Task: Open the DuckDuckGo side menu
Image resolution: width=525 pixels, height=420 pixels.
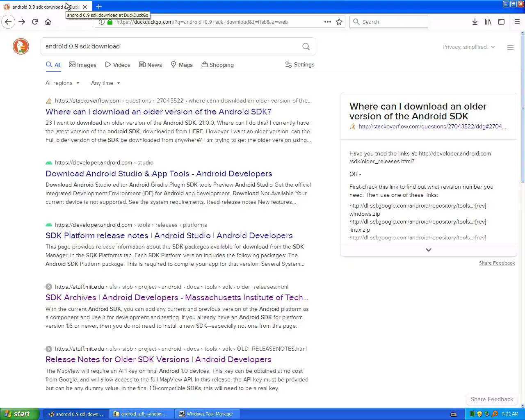Action: (510, 48)
